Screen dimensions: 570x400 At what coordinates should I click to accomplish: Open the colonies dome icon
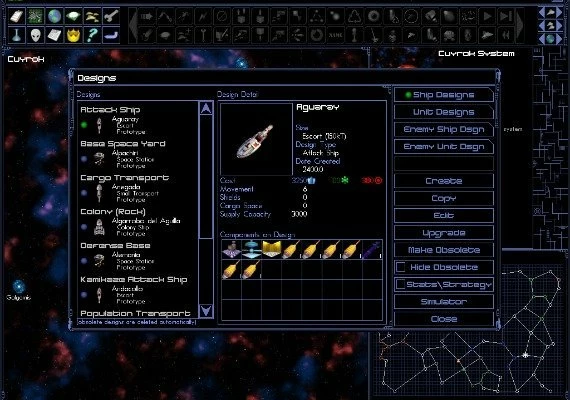pos(73,16)
